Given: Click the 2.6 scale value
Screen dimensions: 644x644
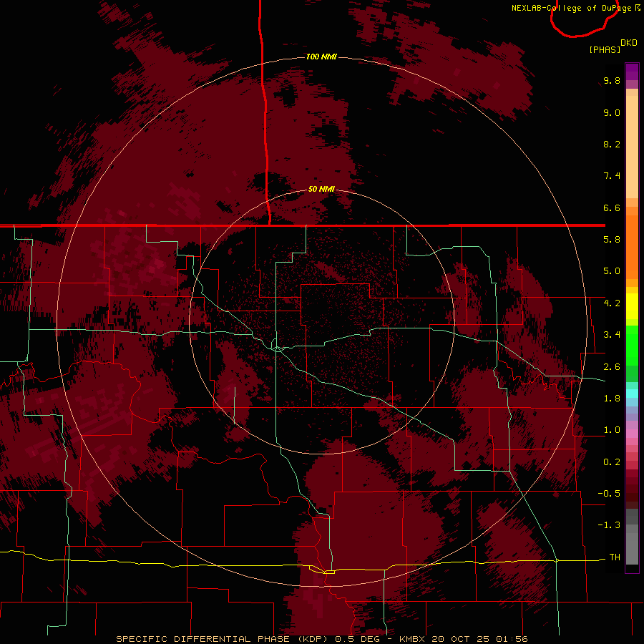Looking at the screenshot, I should [x=612, y=367].
